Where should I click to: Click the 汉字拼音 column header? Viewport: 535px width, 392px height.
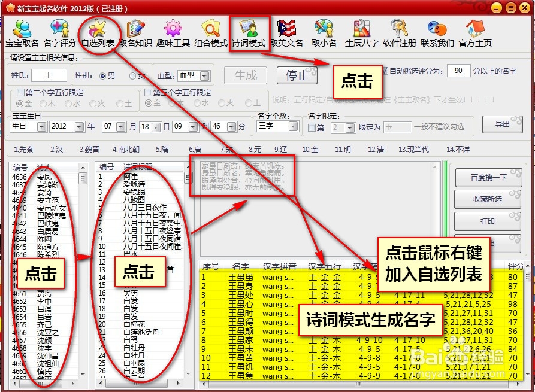(280, 266)
